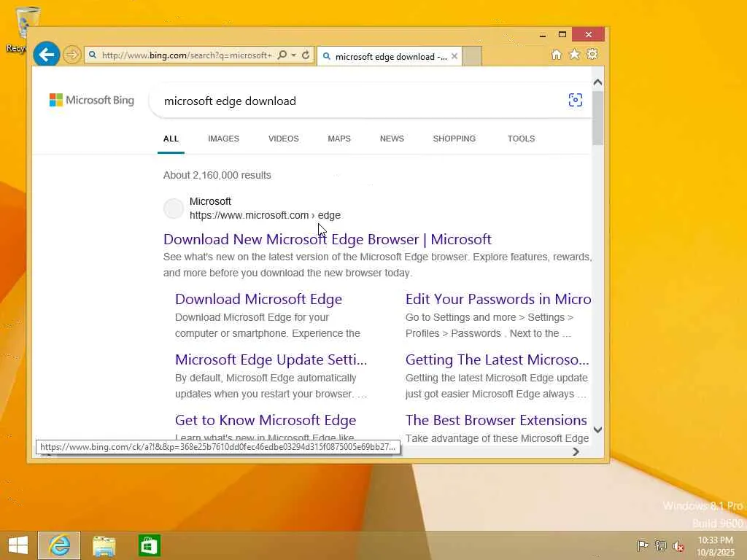Viewport: 747px width, 560px height.
Task: Click the horizontal scrollbar right arrow
Action: pos(576,451)
